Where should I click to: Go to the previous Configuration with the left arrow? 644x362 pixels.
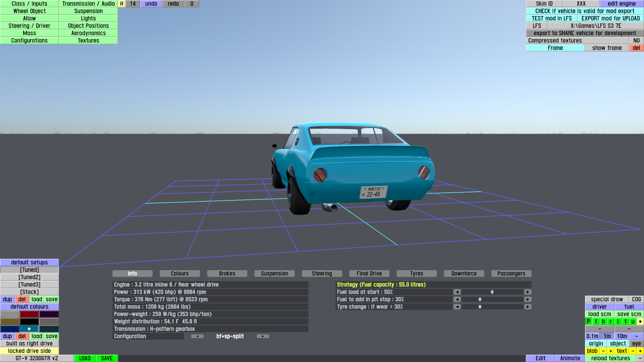point(197,336)
